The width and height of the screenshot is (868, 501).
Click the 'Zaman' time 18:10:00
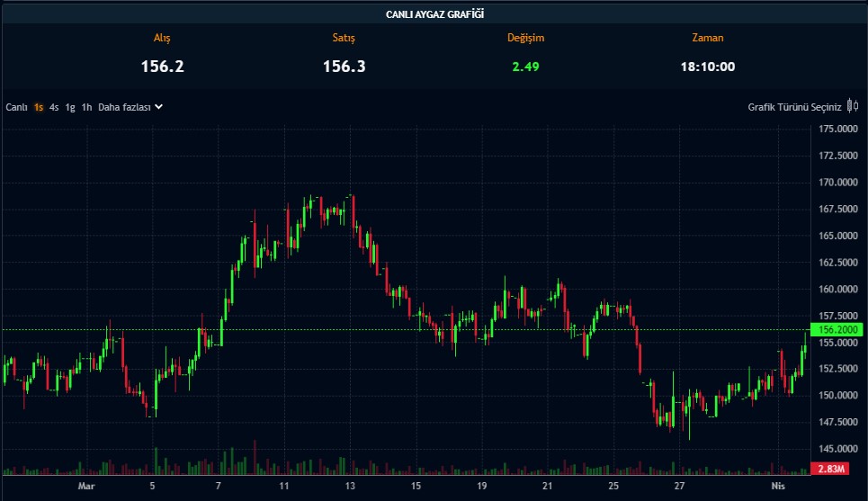coord(707,67)
